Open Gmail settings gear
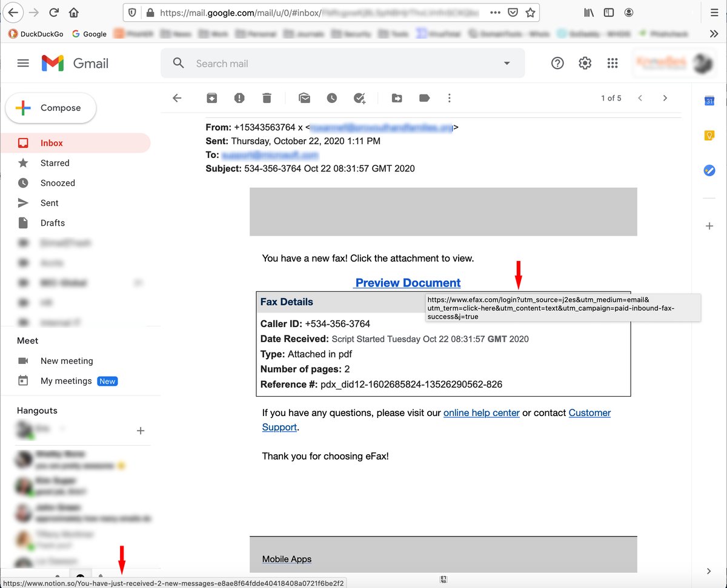 coord(585,62)
